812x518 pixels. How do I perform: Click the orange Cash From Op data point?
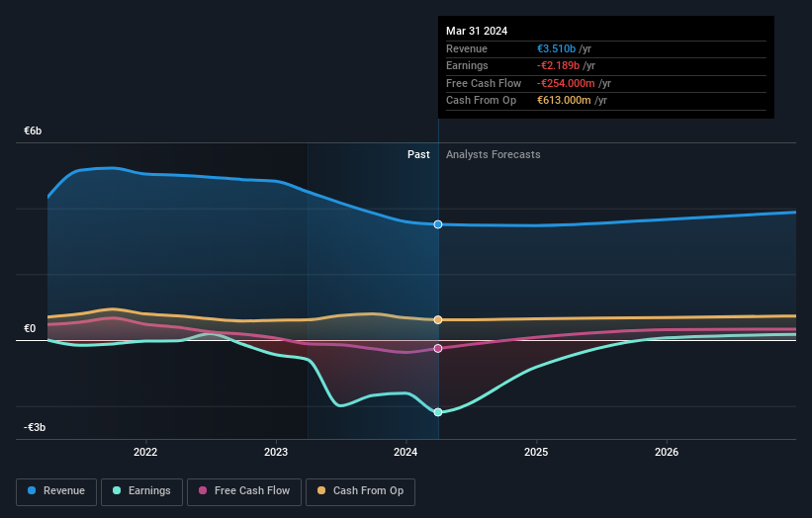[438, 320]
